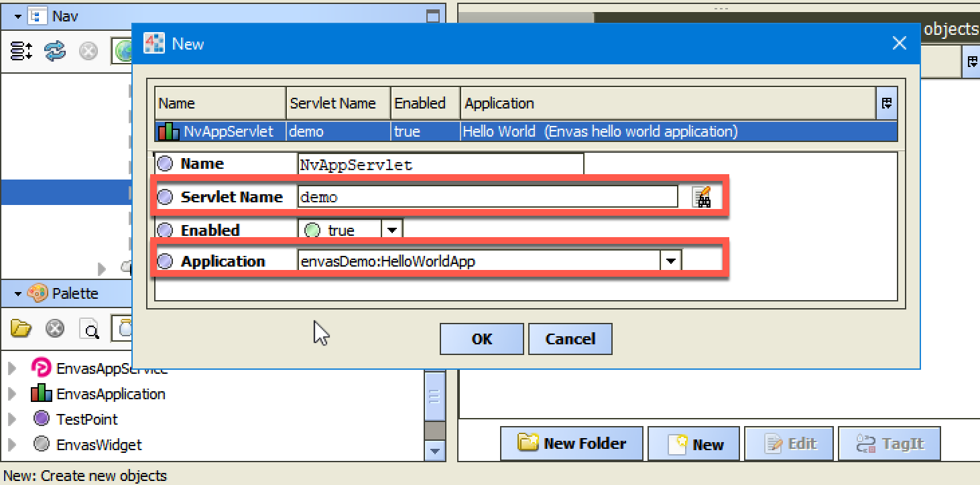Click the NvAppServlet row icon
980x485 pixels.
coord(168,131)
